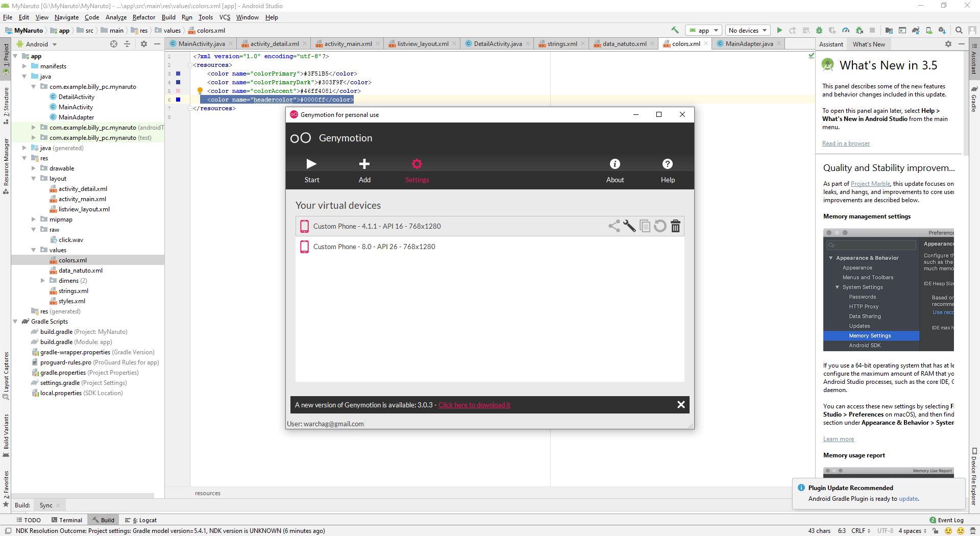Open the Event Log button
This screenshot has width=980, height=536.
[x=947, y=520]
